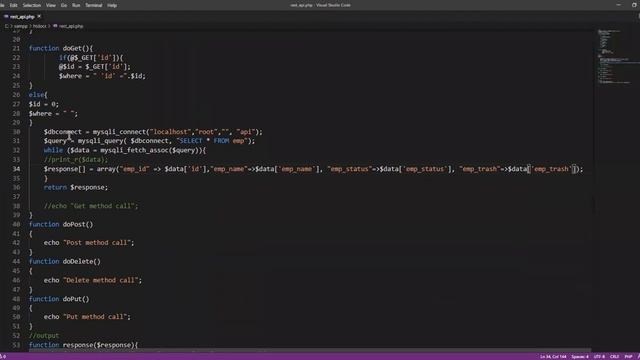640x360 pixels.
Task: Click the function doPost() declaration
Action: [x=61, y=224]
